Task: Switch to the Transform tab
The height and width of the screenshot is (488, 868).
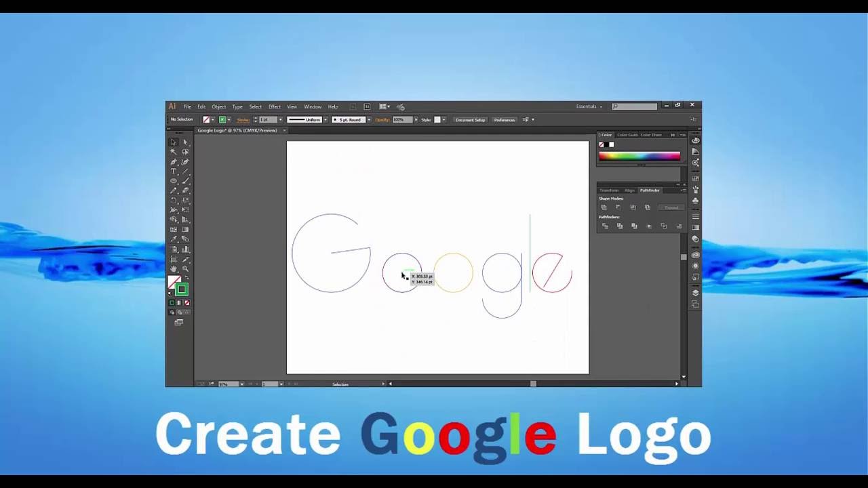Action: coord(609,190)
